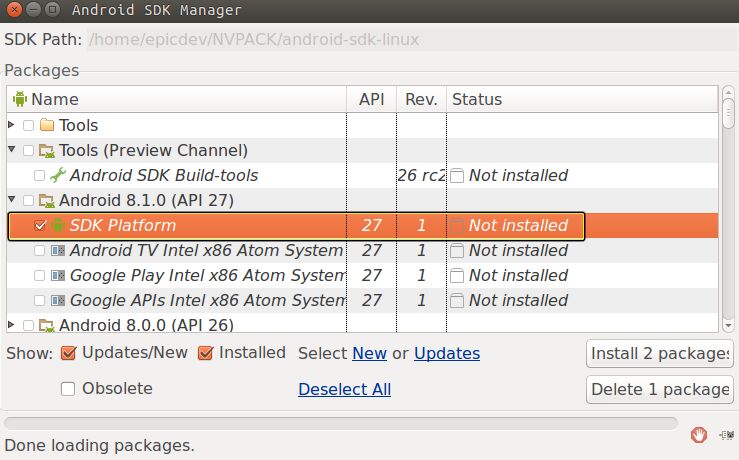Image resolution: width=739 pixels, height=460 pixels.
Task: Click the 'Done loading packages.' status text
Action: click(99, 445)
